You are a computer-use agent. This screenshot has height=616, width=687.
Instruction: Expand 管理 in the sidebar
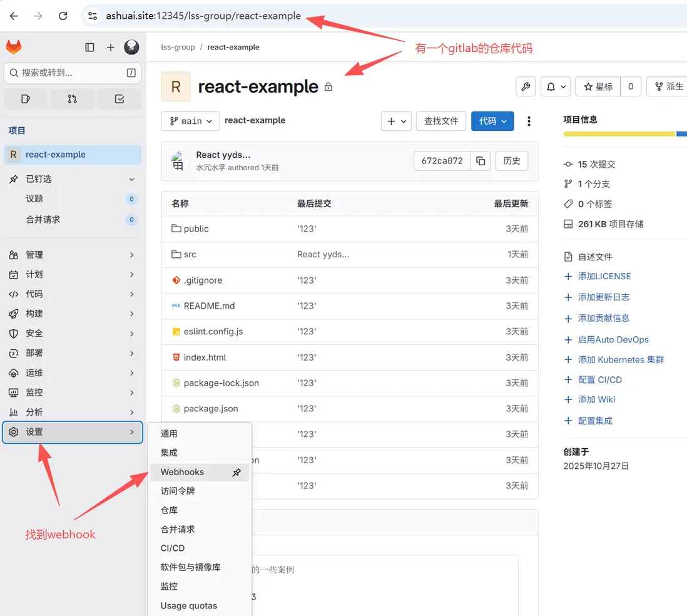[x=73, y=255]
